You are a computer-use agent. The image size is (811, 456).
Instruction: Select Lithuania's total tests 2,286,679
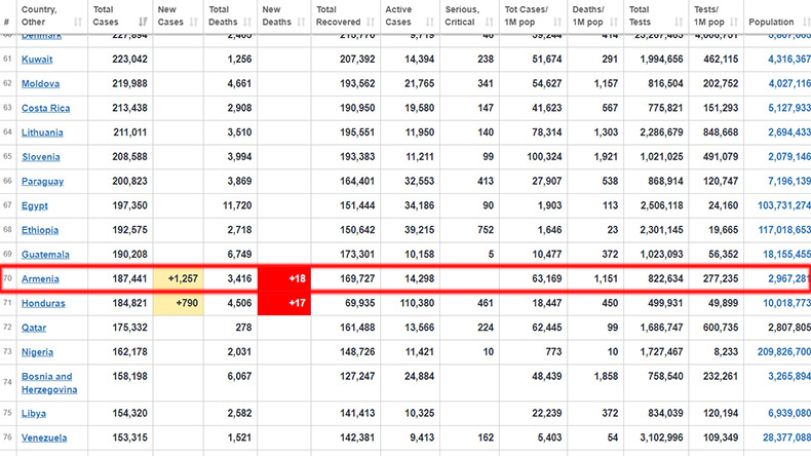point(662,132)
